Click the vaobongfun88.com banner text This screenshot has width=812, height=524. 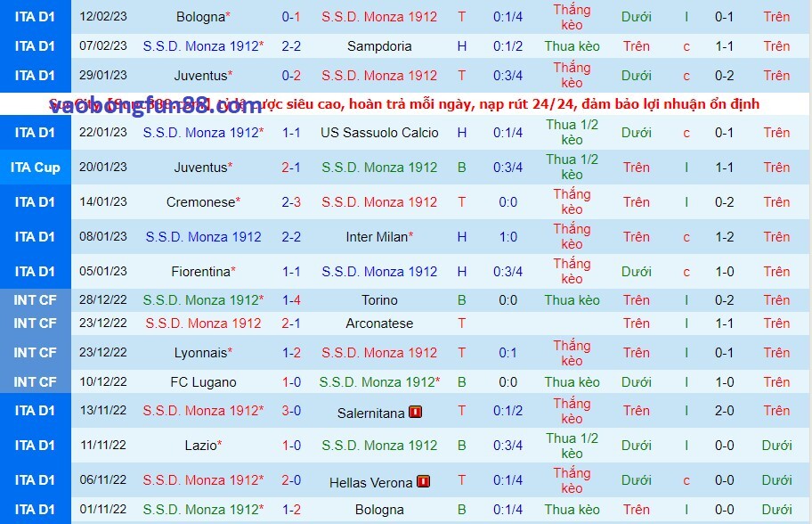pyautogui.click(x=156, y=107)
